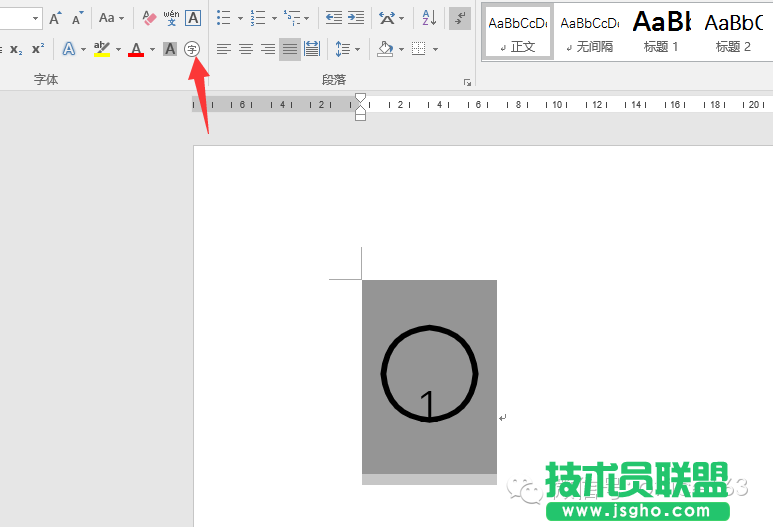Expand borders dropdown arrow
The width and height of the screenshot is (773, 527).
pyautogui.click(x=435, y=49)
